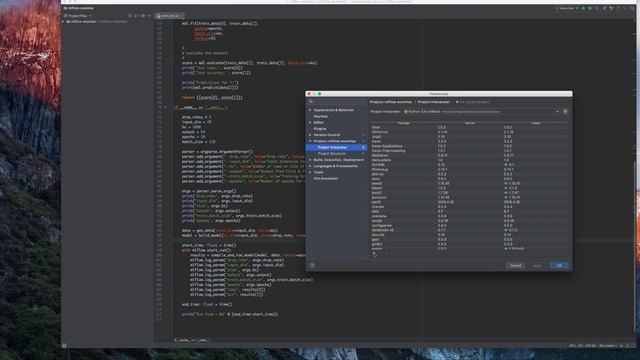The height and width of the screenshot is (360, 640).
Task: Select the Keras-Applications package row
Action: pyautogui.click(x=469, y=146)
